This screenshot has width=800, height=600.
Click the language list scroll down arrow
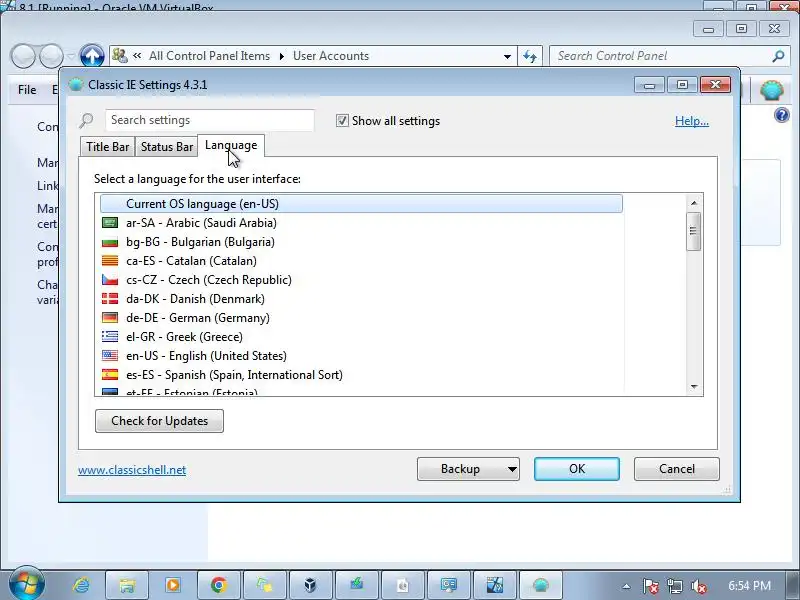point(693,387)
